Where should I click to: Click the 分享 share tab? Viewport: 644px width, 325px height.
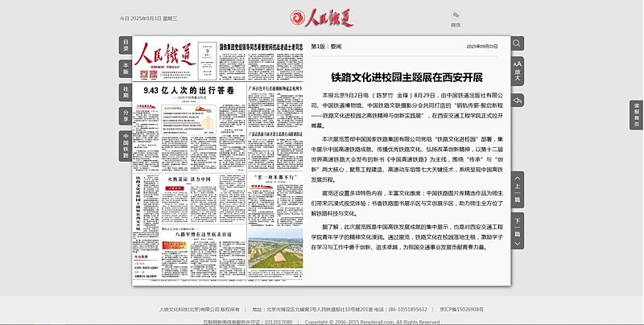point(126,114)
